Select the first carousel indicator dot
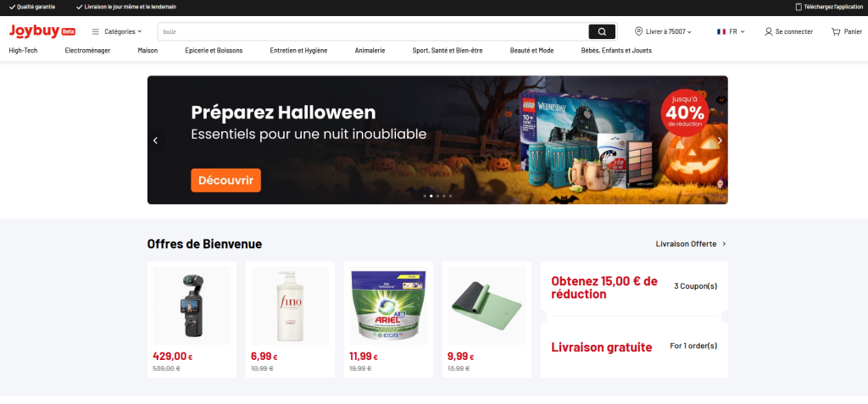The width and height of the screenshot is (868, 404). point(425,196)
